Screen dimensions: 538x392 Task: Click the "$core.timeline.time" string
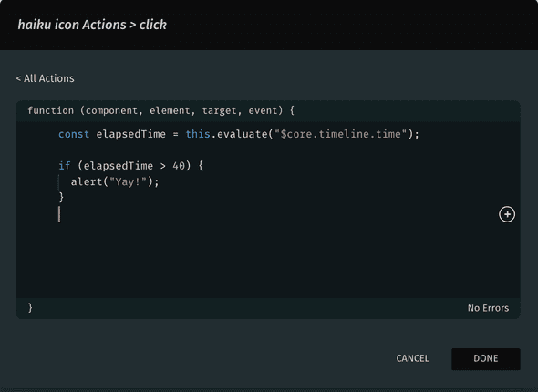(x=341, y=134)
